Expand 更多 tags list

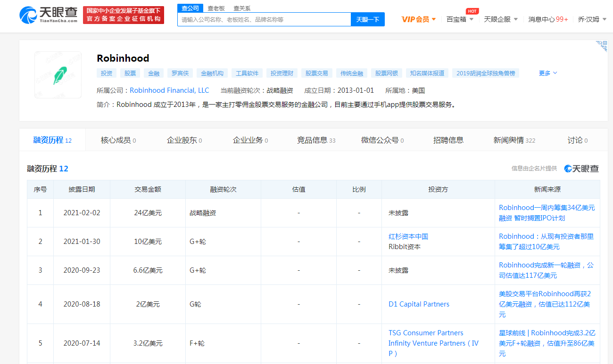click(548, 73)
